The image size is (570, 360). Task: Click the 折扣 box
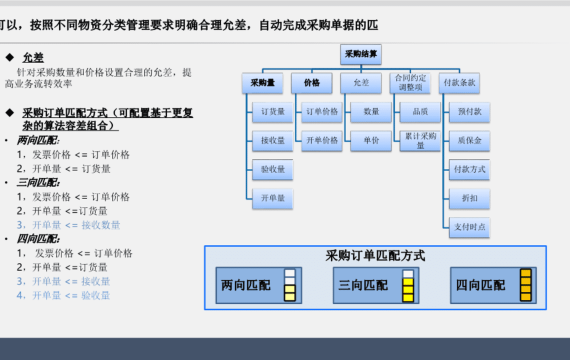coord(470,199)
